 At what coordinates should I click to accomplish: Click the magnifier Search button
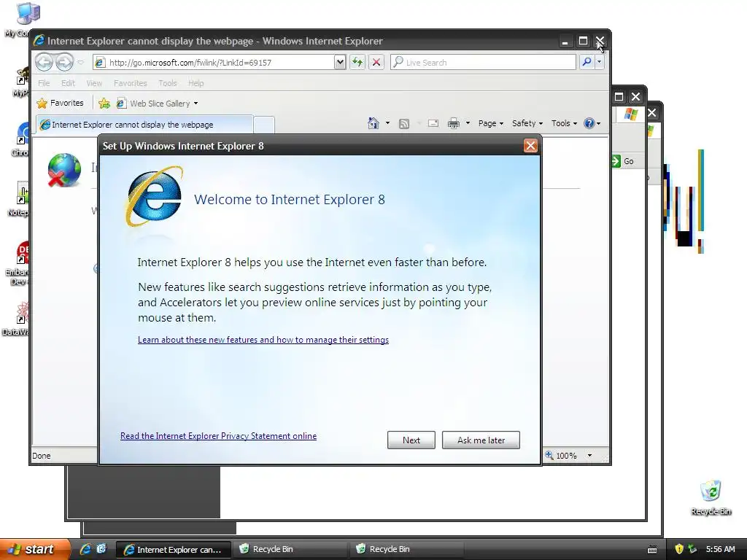(x=587, y=62)
